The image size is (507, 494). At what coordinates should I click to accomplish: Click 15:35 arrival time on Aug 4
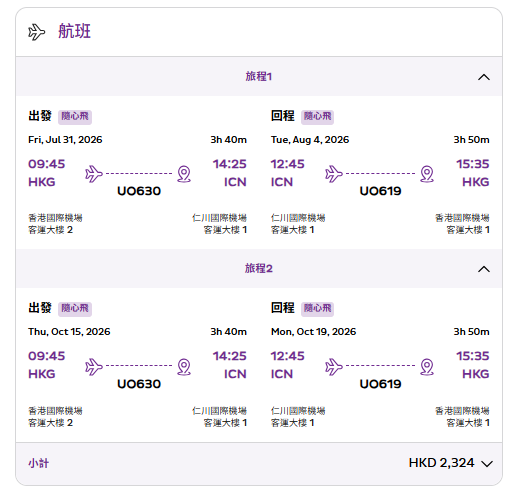click(x=473, y=164)
